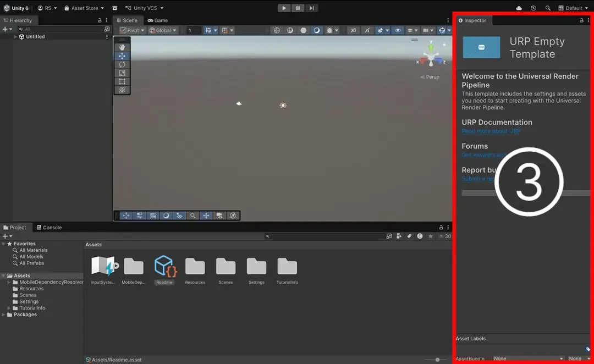Viewport: 594px width, 364px height.
Task: Select the Hand view tool
Action: pyautogui.click(x=122, y=47)
